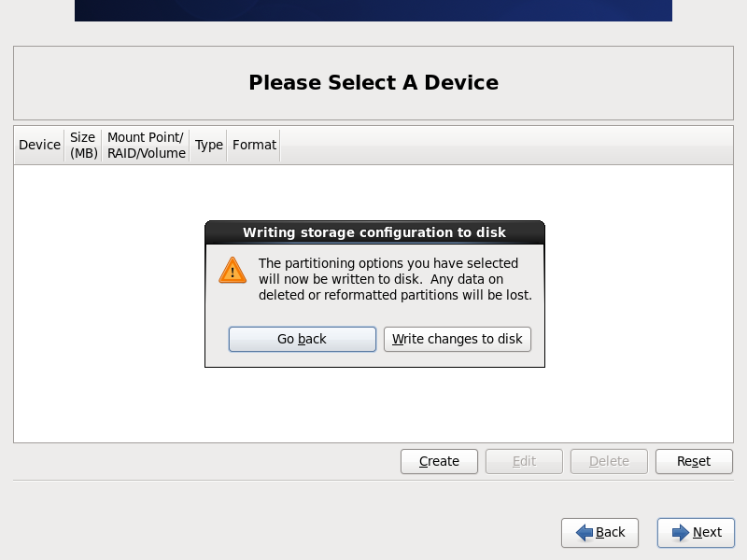Click the greyed-out Delete button
Image resolution: width=747 pixels, height=560 pixels.
609,461
